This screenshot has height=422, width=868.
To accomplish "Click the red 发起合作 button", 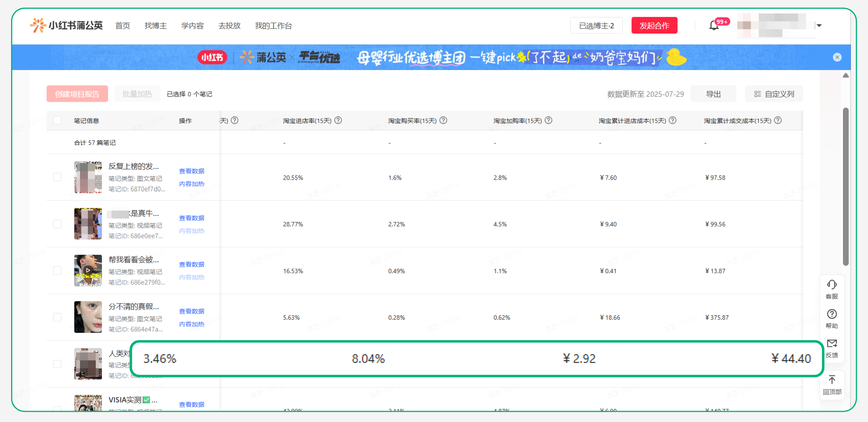I will click(654, 26).
